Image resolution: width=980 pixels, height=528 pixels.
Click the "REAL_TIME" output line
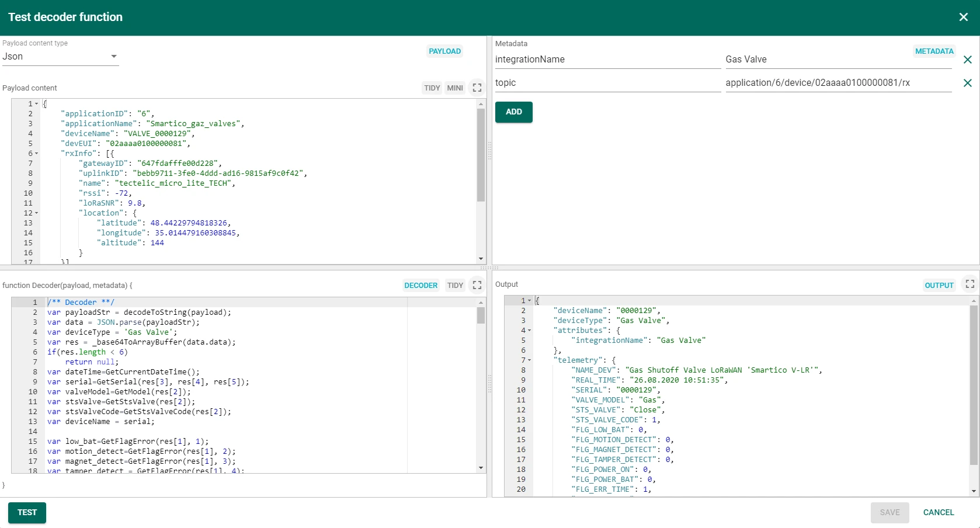(649, 380)
